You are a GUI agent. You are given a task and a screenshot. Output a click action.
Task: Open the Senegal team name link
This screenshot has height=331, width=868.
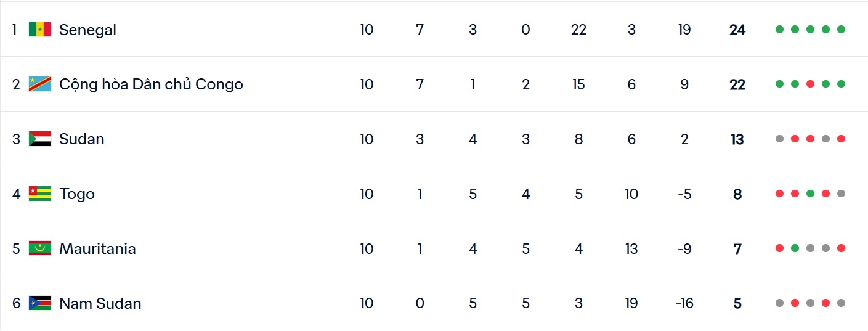(87, 30)
